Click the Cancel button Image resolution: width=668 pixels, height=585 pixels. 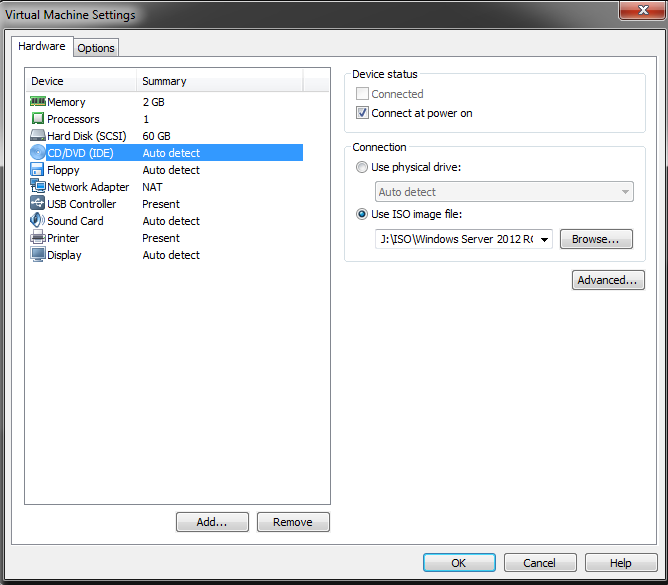540,563
